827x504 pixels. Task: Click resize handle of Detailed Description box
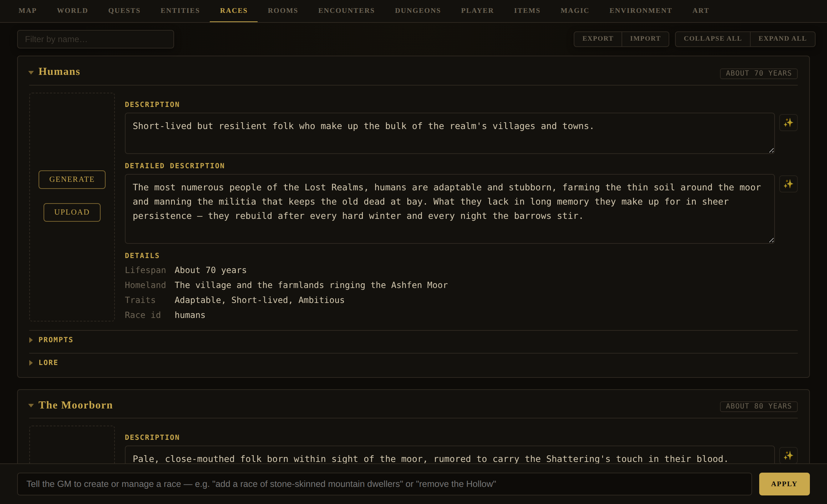point(771,240)
